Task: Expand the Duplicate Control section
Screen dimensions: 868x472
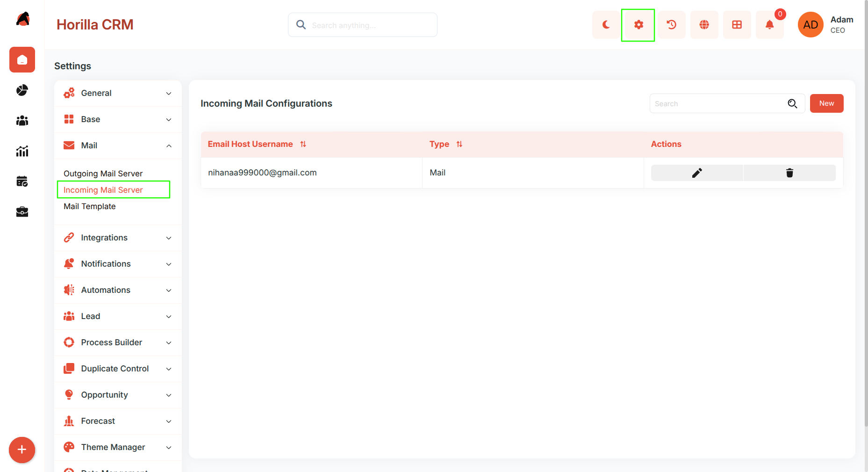Action: pyautogui.click(x=118, y=369)
